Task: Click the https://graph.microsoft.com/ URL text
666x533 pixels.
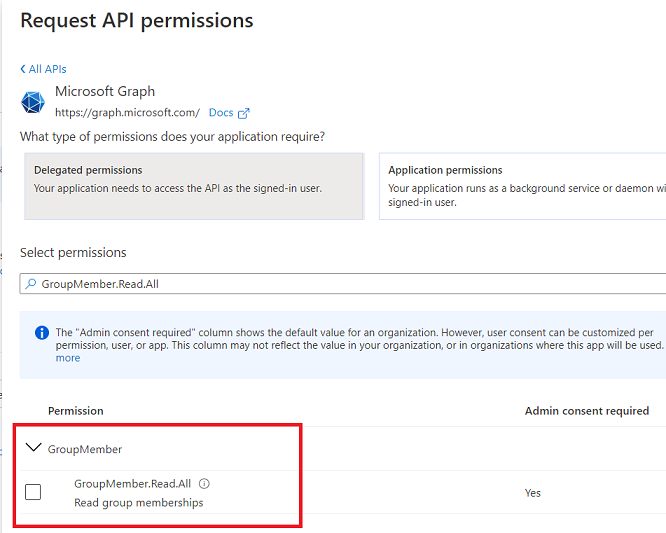Action: click(x=127, y=113)
